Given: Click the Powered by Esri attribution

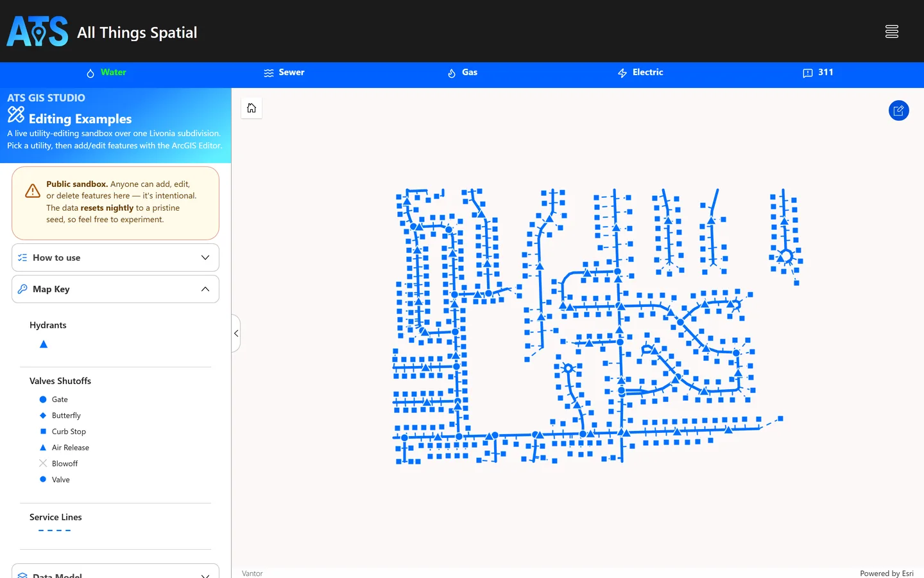Looking at the screenshot, I should pos(887,574).
